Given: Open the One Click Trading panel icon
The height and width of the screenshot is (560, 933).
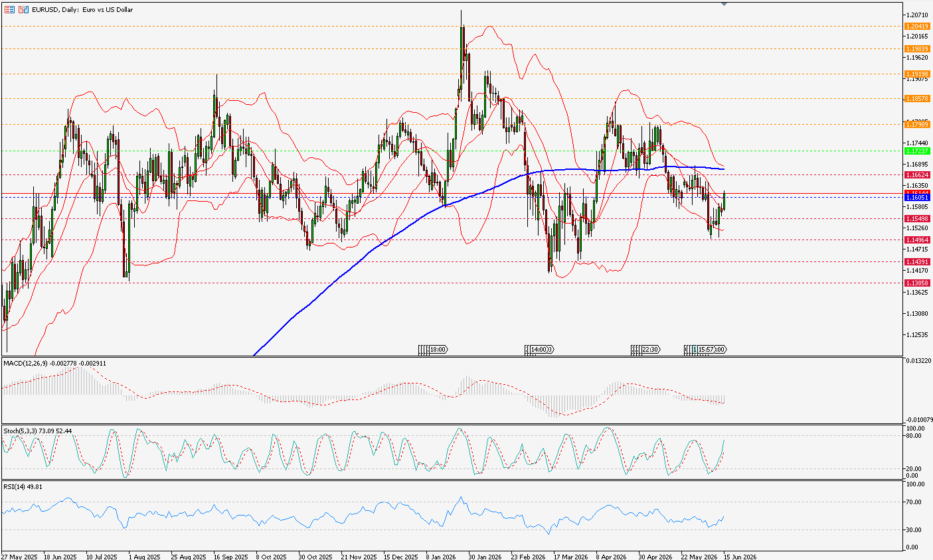Looking at the screenshot, I should [10, 10].
